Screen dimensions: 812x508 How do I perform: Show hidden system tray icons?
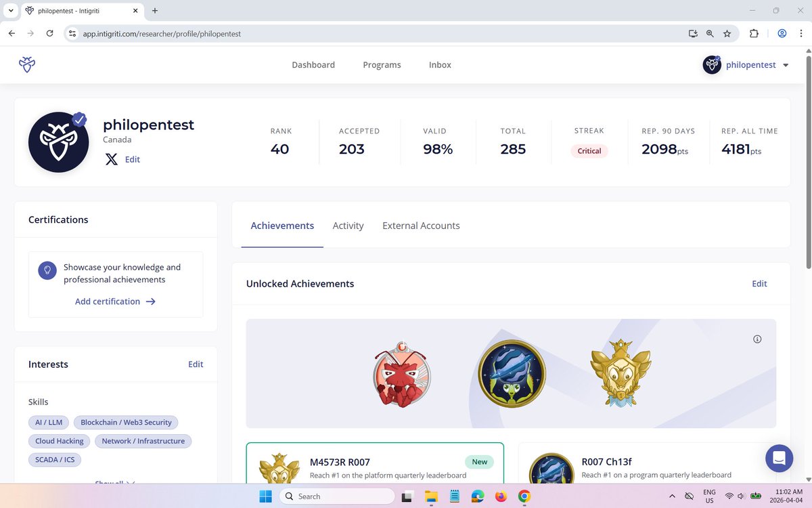tap(673, 496)
